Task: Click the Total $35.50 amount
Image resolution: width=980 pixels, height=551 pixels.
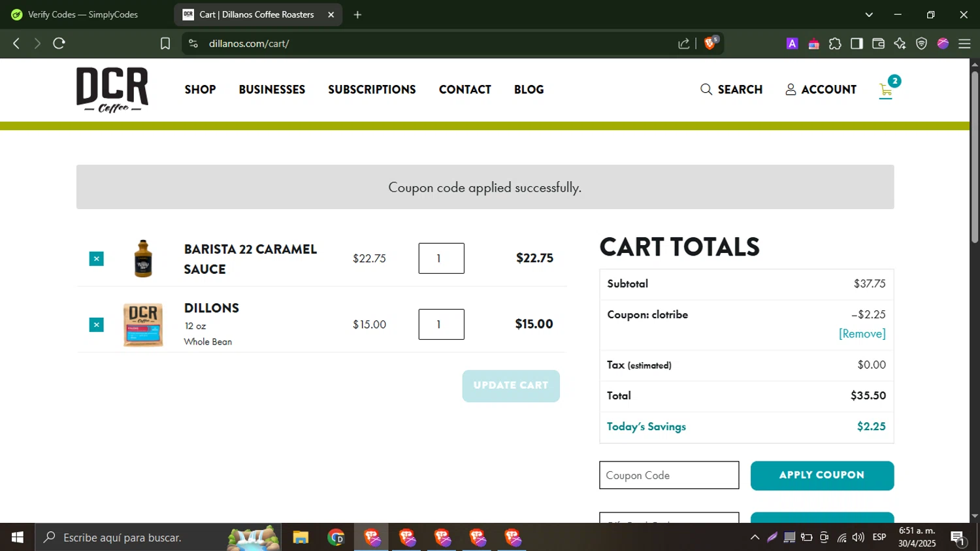Action: [868, 395]
